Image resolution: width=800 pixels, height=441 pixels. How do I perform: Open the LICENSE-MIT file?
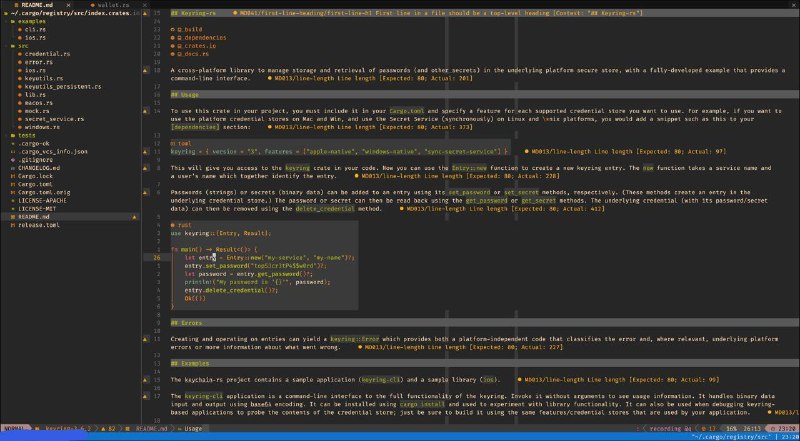click(x=39, y=209)
